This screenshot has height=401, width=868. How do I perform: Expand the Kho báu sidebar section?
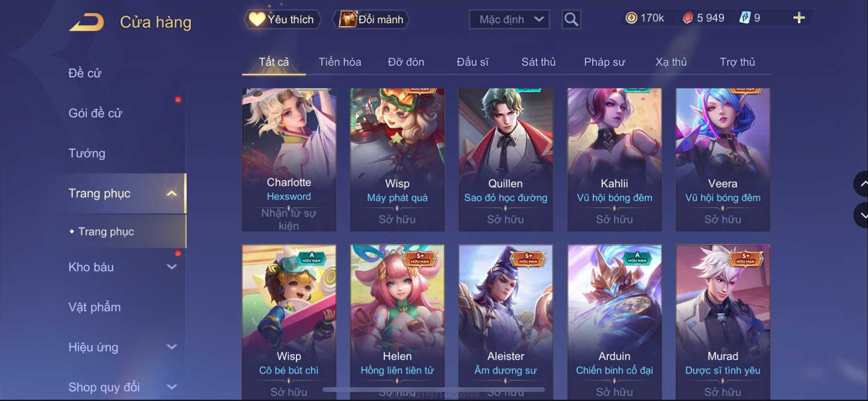click(171, 267)
